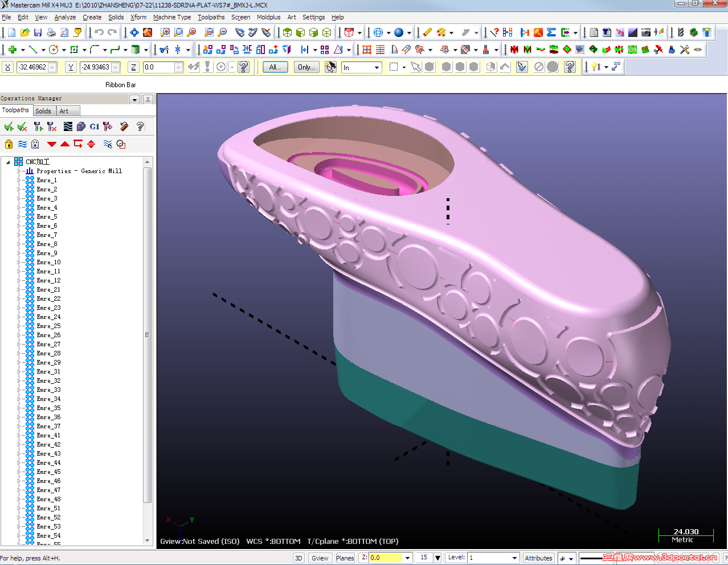Click the Regenerate all selected operations icon
The image size is (728, 565).
tap(38, 126)
